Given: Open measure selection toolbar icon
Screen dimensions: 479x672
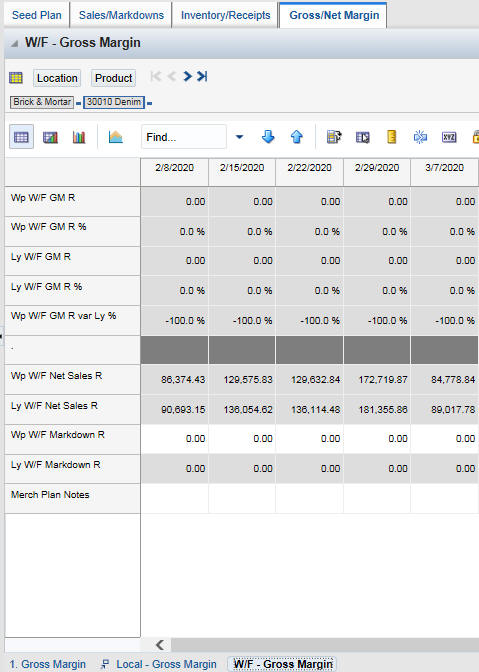Looking at the screenshot, I should pos(334,137).
